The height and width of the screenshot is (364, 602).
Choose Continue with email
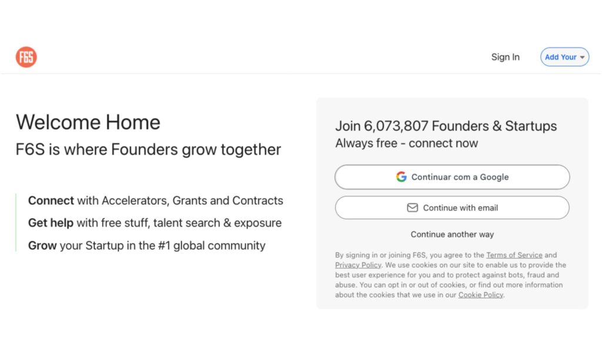click(x=460, y=208)
